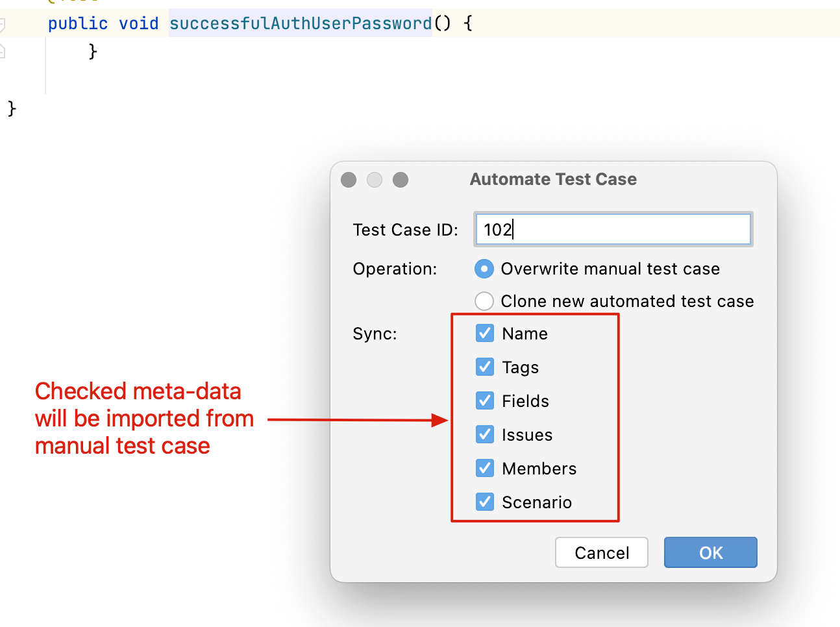The width and height of the screenshot is (840, 627).
Task: Collapse the successfulAuthUserPassword method fold marker
Action: pos(2,25)
